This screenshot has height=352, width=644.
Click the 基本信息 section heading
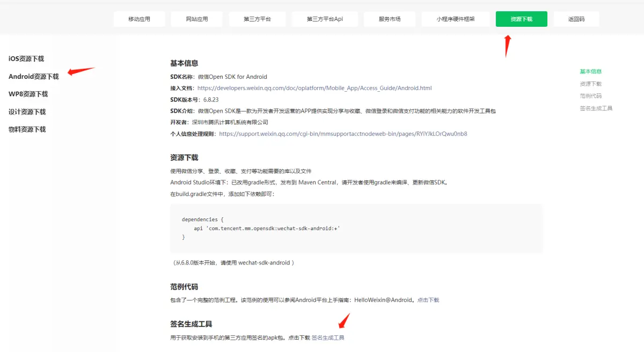point(184,63)
